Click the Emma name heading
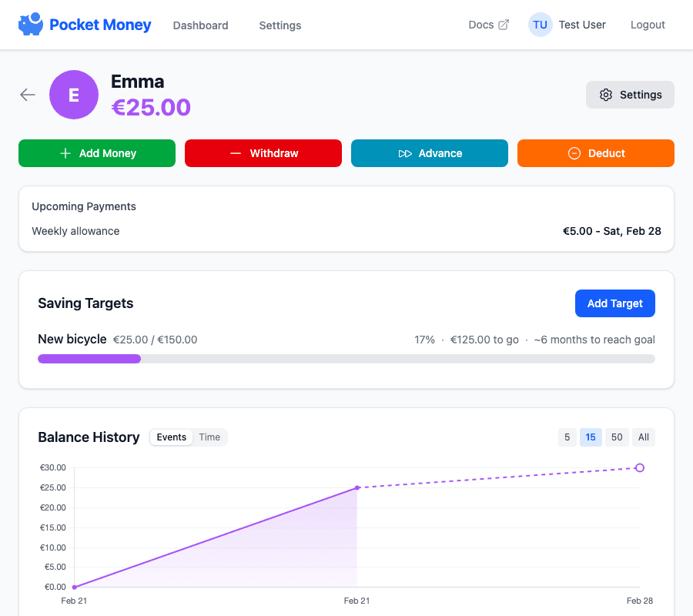The width and height of the screenshot is (693, 616). (138, 82)
